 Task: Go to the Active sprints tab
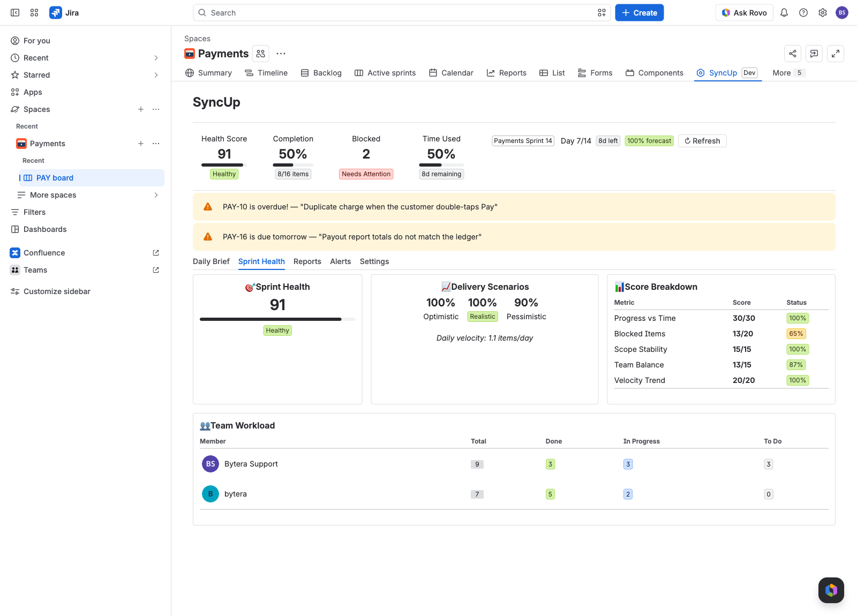tap(385, 73)
